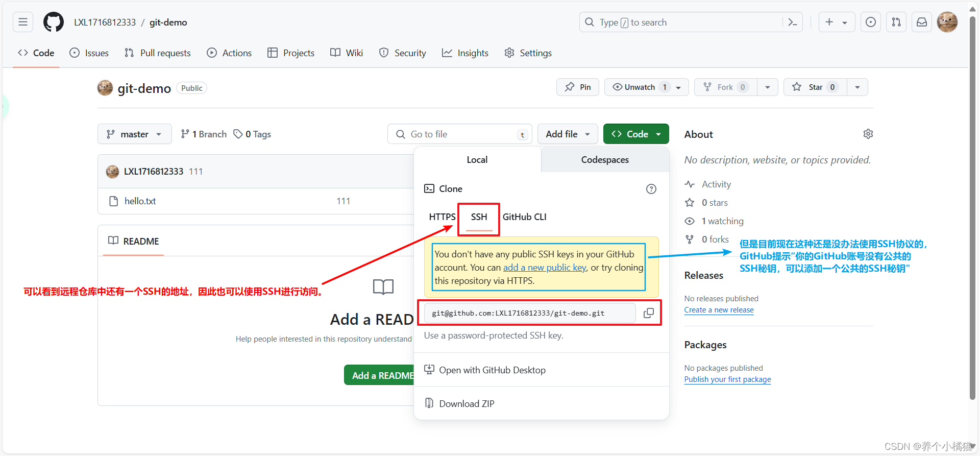
Task: Open Releases heading link
Action: [703, 276]
